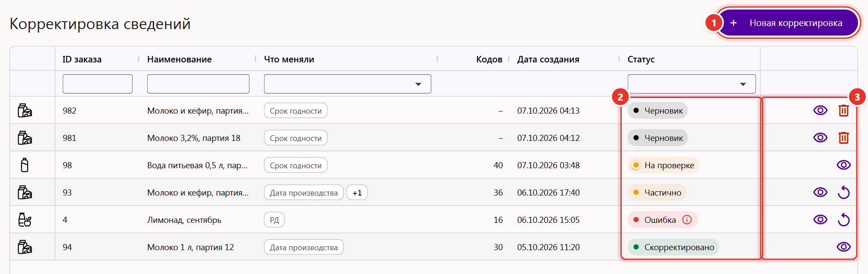Click the dairy product icon in row 94
868x274 pixels.
click(x=25, y=247)
